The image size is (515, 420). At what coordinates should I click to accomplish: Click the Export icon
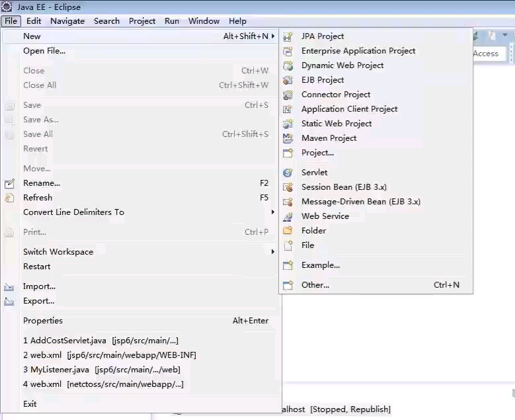pyautogui.click(x=9, y=301)
